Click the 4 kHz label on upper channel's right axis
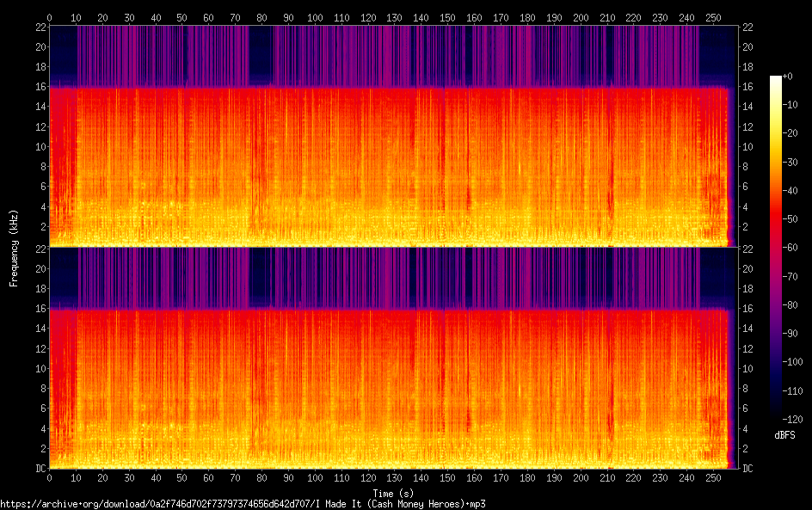Image resolution: width=812 pixels, height=510 pixels. (x=745, y=207)
